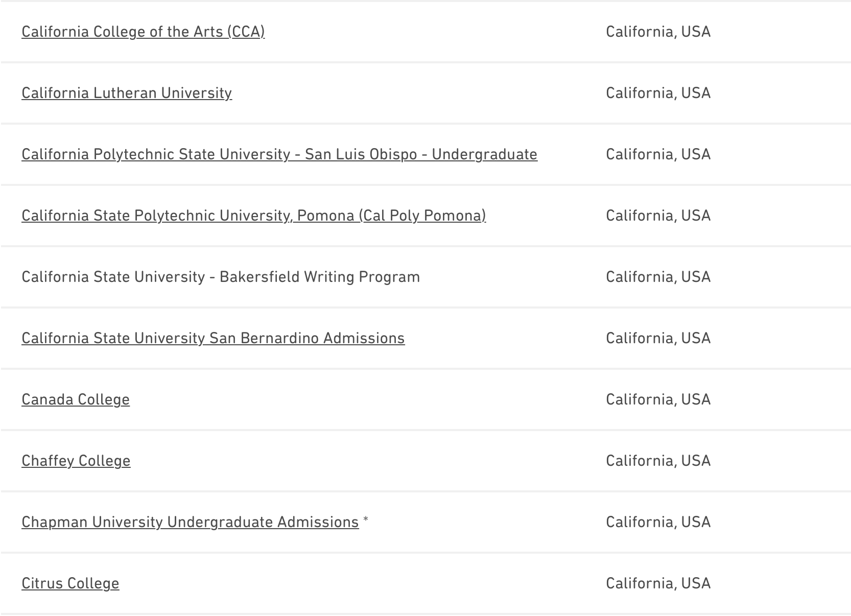Open Chapman University Undergraduate Admissions link

click(190, 522)
